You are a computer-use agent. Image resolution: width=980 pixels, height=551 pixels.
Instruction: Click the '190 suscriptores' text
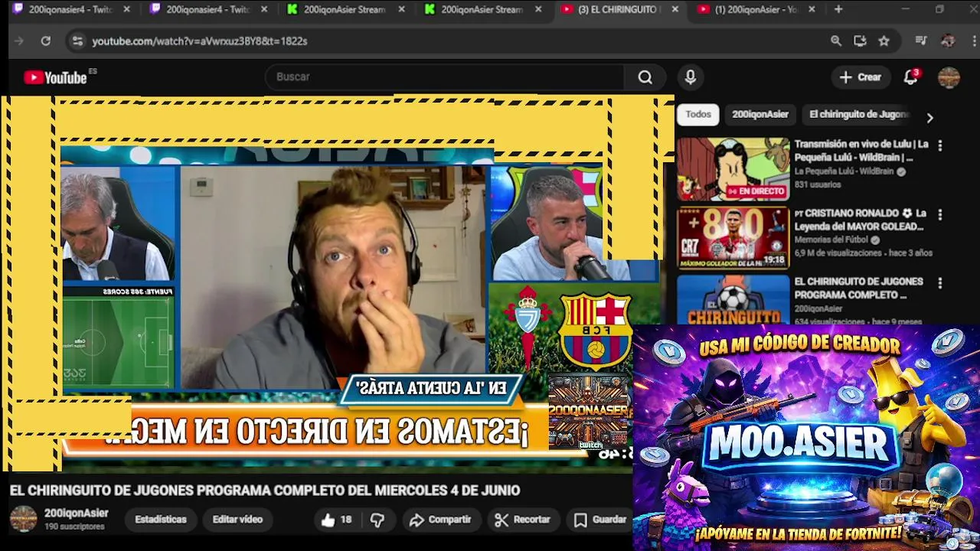pyautogui.click(x=74, y=527)
